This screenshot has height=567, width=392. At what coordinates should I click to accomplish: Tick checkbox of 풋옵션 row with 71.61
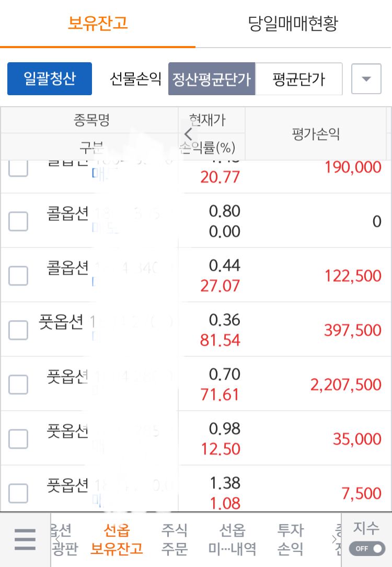click(x=18, y=384)
